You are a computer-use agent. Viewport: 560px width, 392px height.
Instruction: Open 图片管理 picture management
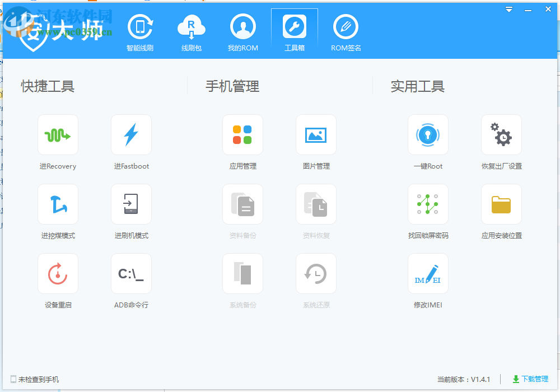coord(316,134)
